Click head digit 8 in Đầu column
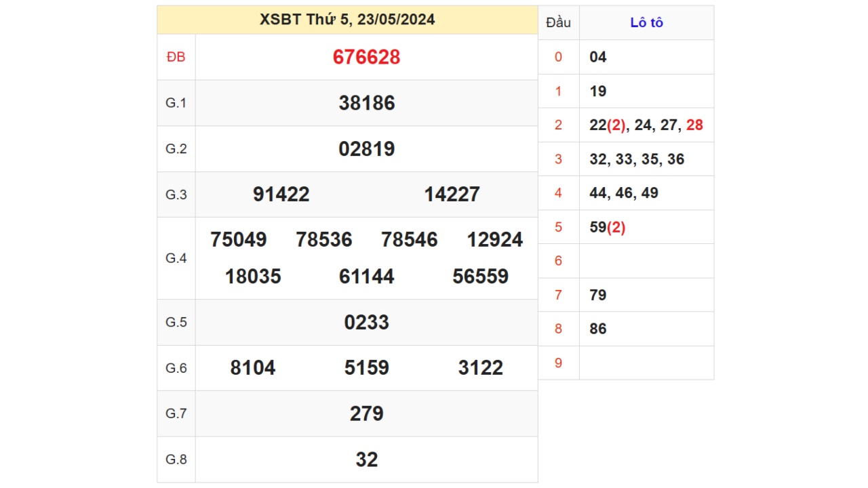The height and width of the screenshot is (488, 868). coord(558,329)
